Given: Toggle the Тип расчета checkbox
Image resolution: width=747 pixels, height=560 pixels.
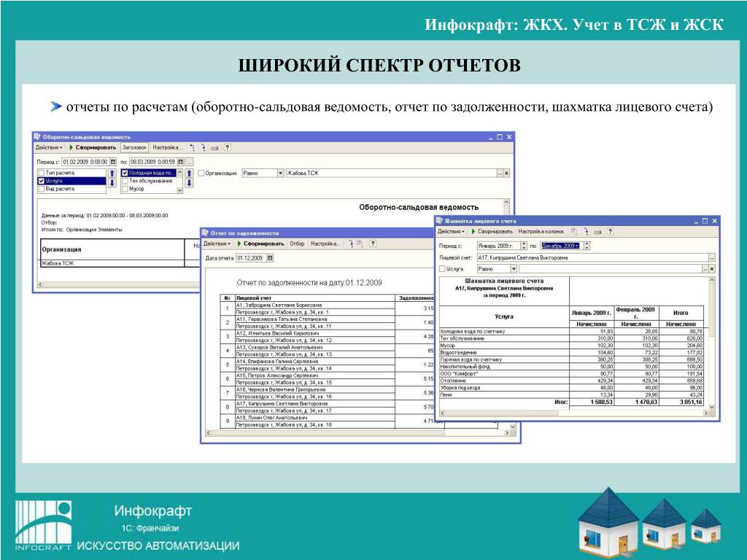Looking at the screenshot, I should point(41,173).
